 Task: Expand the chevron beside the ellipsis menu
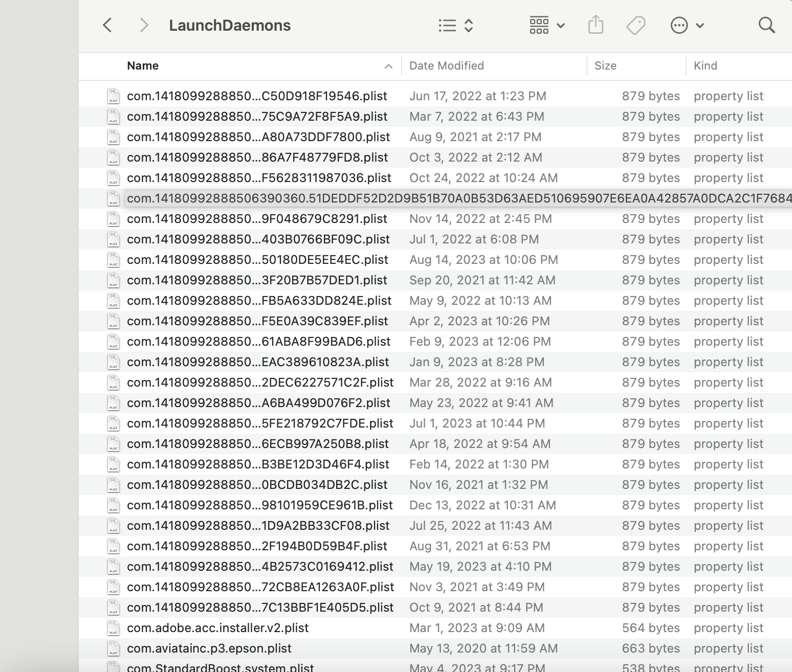coord(701,25)
